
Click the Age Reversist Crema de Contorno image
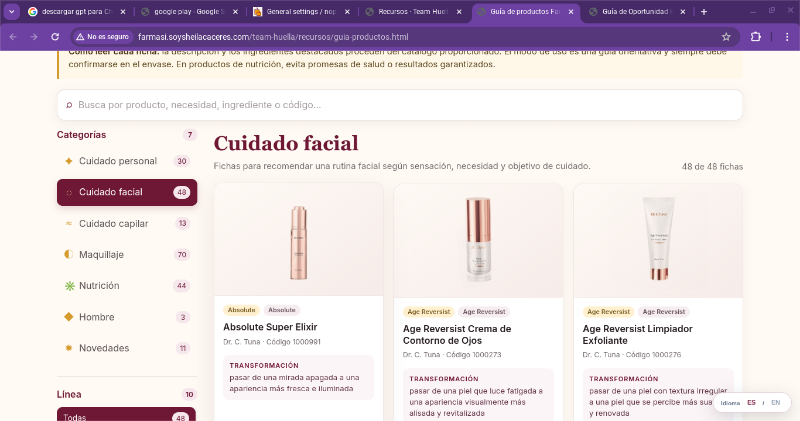coord(478,240)
